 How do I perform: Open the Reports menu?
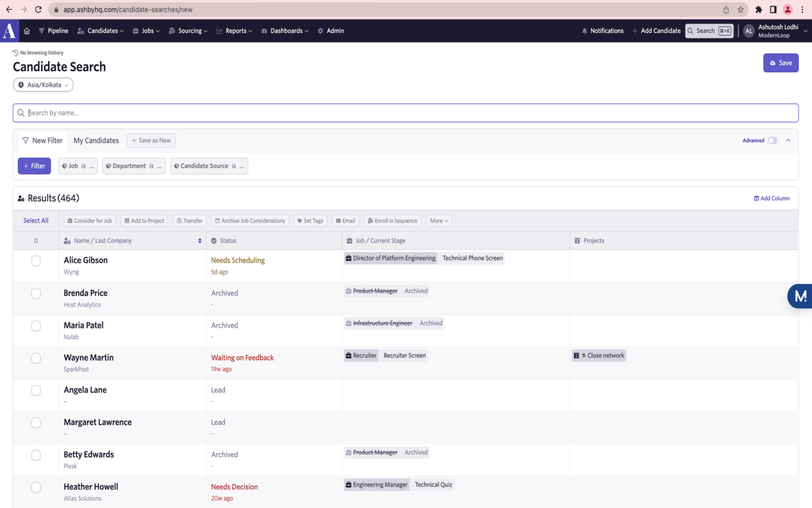click(x=234, y=30)
